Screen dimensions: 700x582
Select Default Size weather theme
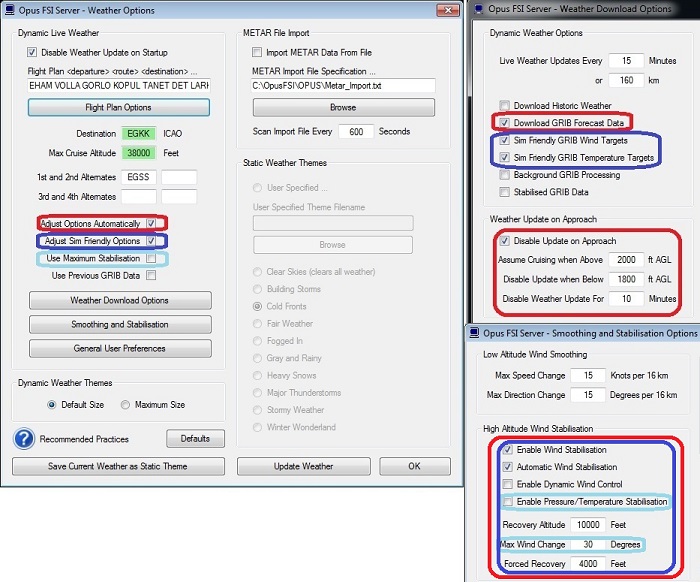(52, 405)
